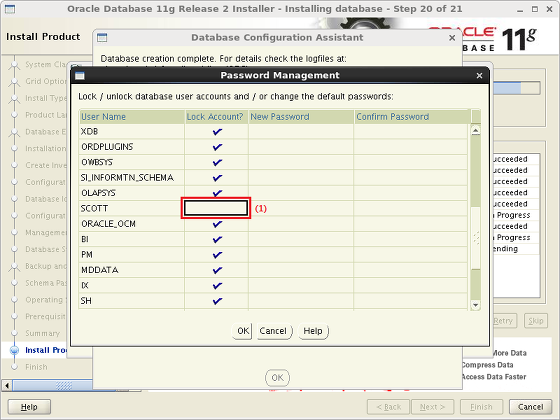Click left arrow of sidebar horizontal scrollbar
Image resolution: width=560 pixels, height=420 pixels.
pos(7,386)
